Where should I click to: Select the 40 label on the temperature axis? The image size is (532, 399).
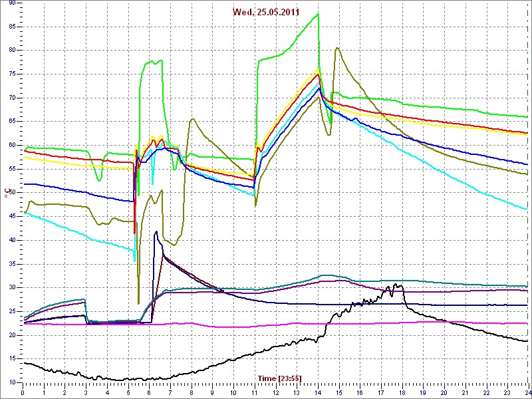[11, 240]
